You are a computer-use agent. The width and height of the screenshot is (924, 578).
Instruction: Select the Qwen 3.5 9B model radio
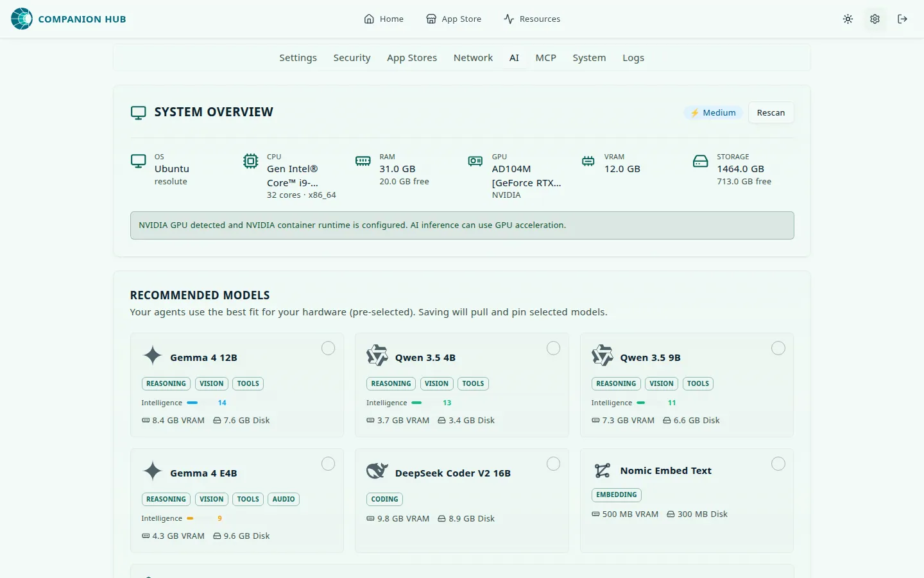click(778, 348)
